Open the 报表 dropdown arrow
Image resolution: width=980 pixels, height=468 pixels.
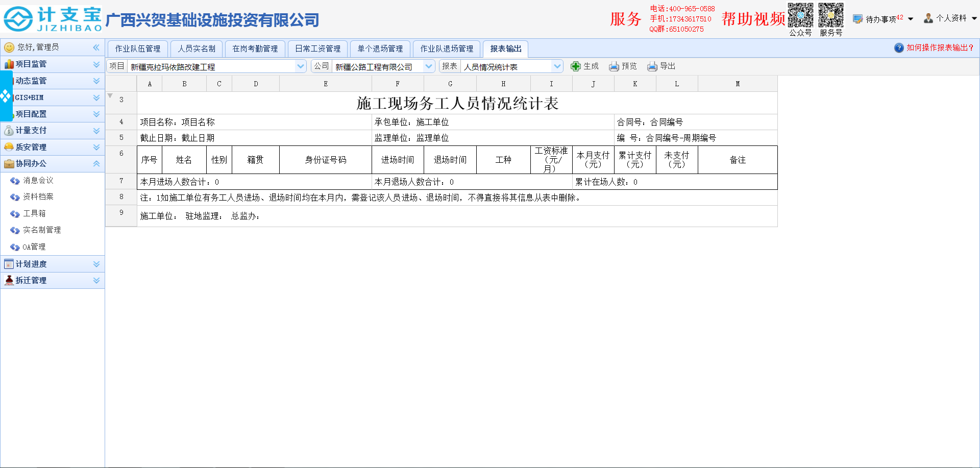pyautogui.click(x=557, y=66)
